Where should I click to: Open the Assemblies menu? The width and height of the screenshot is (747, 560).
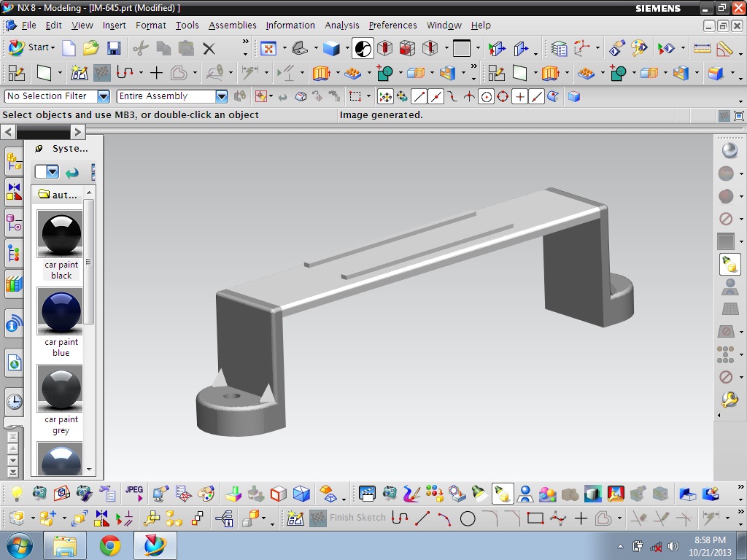[x=233, y=26]
